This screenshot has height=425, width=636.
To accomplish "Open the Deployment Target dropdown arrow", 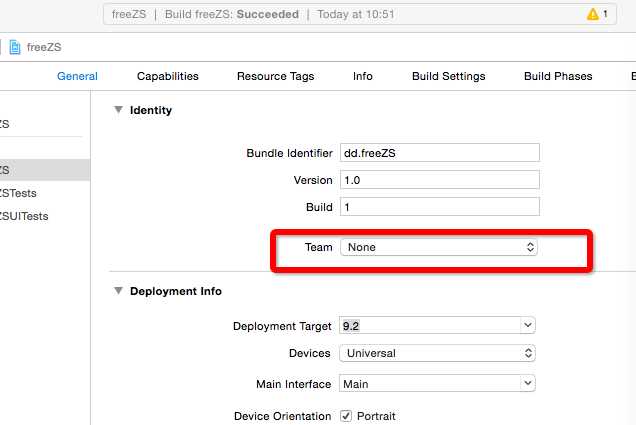I will 527,325.
